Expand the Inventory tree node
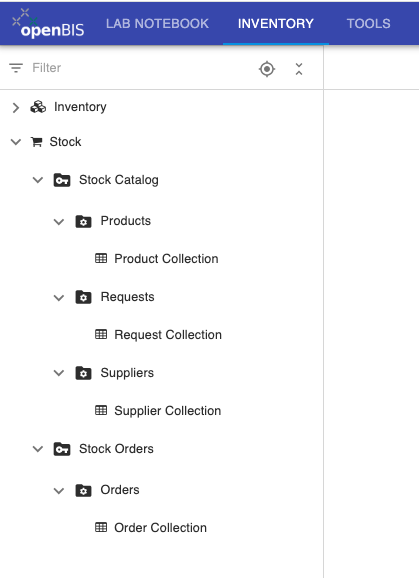 (15, 108)
